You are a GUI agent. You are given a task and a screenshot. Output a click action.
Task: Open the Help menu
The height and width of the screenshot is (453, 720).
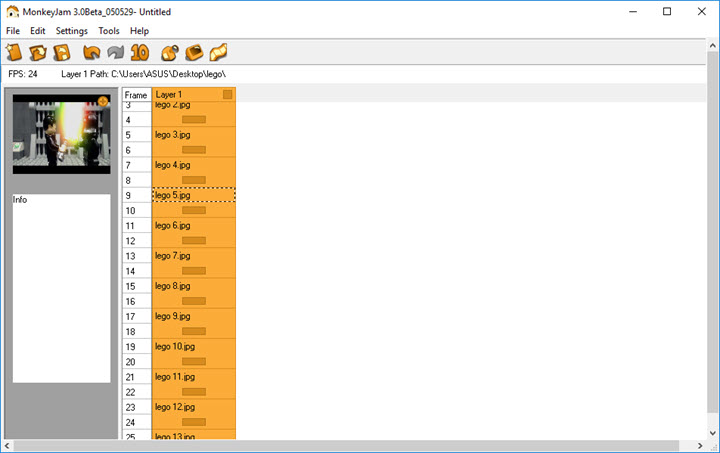point(139,31)
